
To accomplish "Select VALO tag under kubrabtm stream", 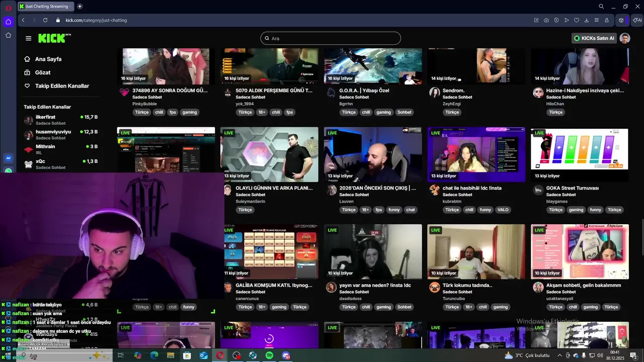I will pos(503,210).
